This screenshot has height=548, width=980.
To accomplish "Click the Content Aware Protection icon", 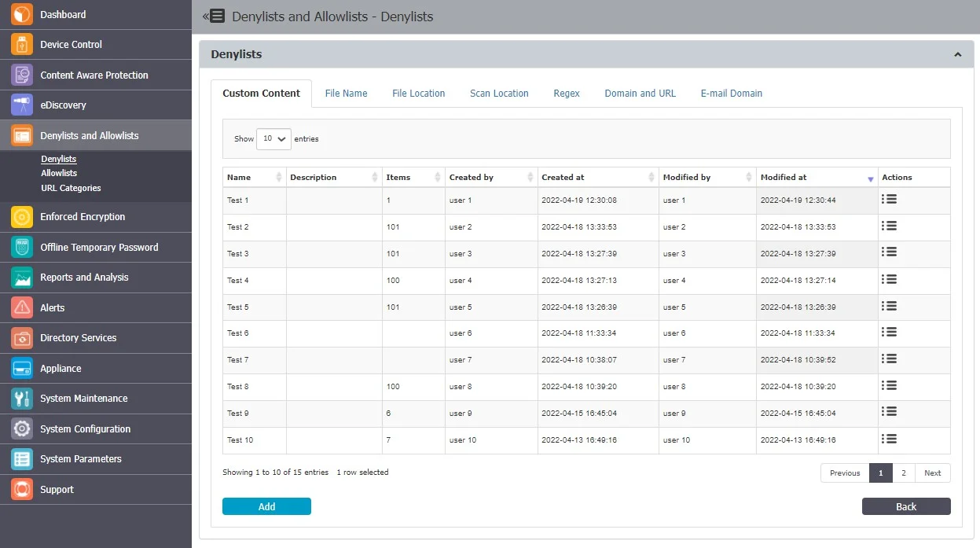I will 22,75.
